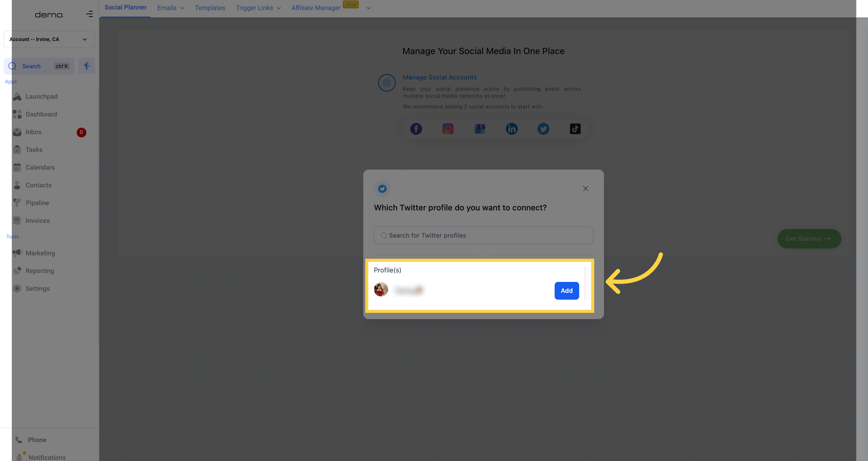
Task: Expand the Affiliate Manager dropdown
Action: pyautogui.click(x=369, y=8)
